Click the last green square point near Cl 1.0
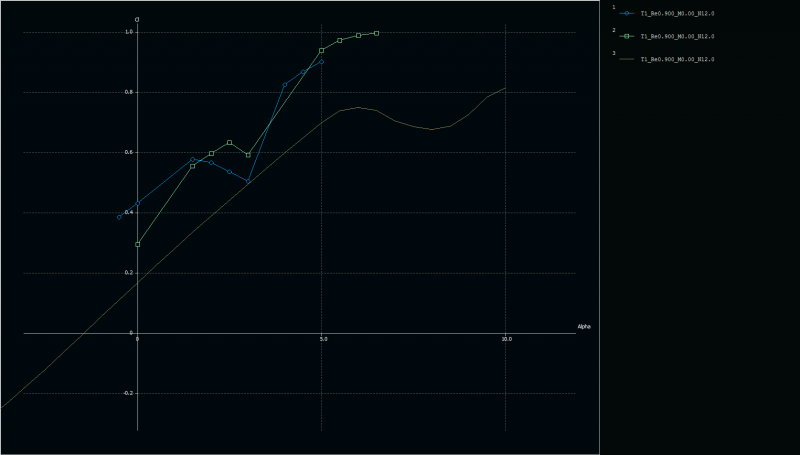Viewport: 800px width, 455px height. coord(376,33)
